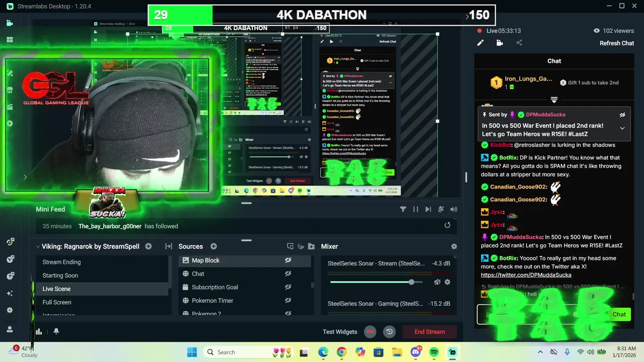Click the add folder icon in Sources
The height and width of the screenshot is (362, 644).
[311, 246]
